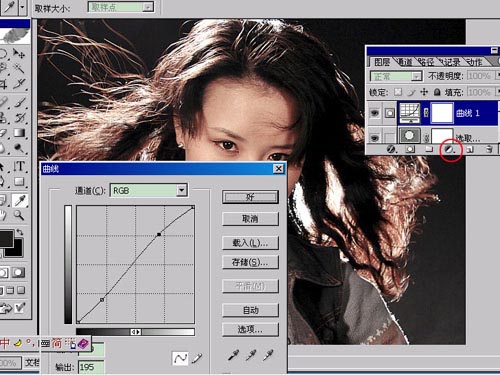Click the foreground color swatch
The width and height of the screenshot is (500, 375).
6,238
